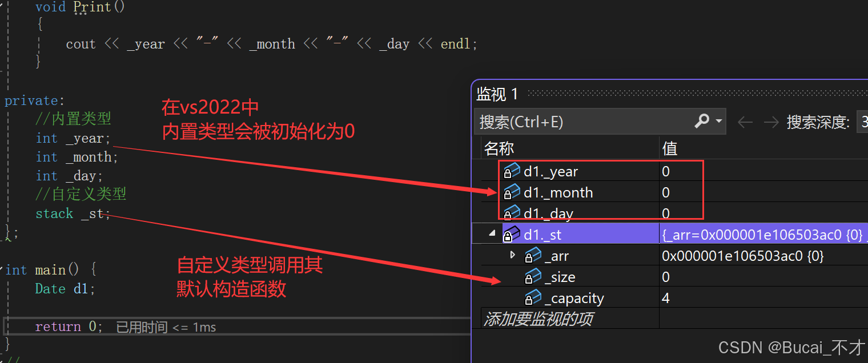Screen dimensions: 868x363
Task: Open the search options dropdown arrow
Action: pos(718,122)
